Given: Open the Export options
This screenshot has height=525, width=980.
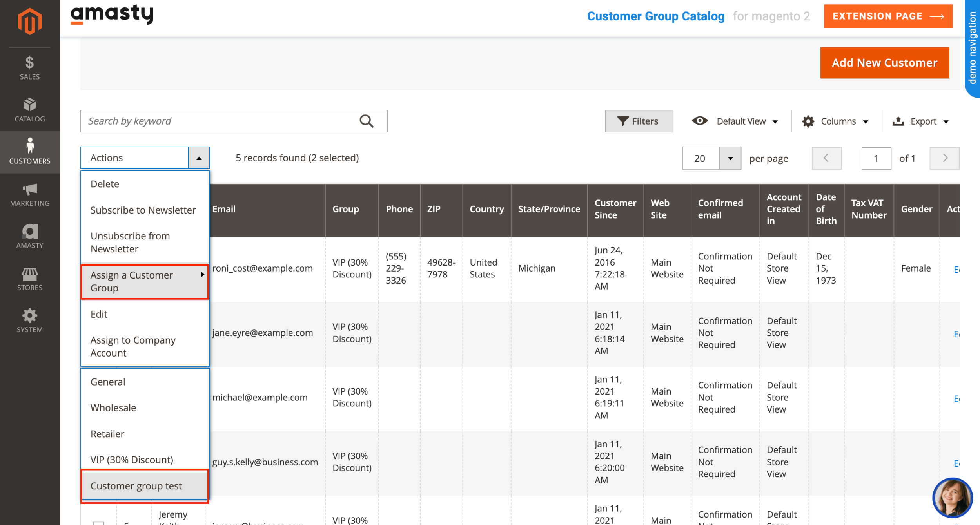Looking at the screenshot, I should 920,121.
